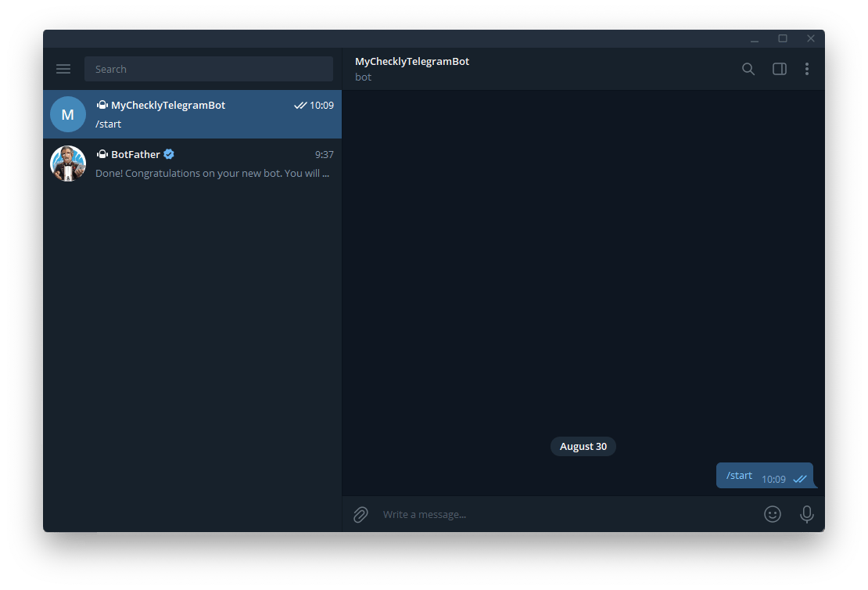Viewport: 868px width, 590px height.
Task: Toggle the right info side panel
Action: pyautogui.click(x=780, y=69)
